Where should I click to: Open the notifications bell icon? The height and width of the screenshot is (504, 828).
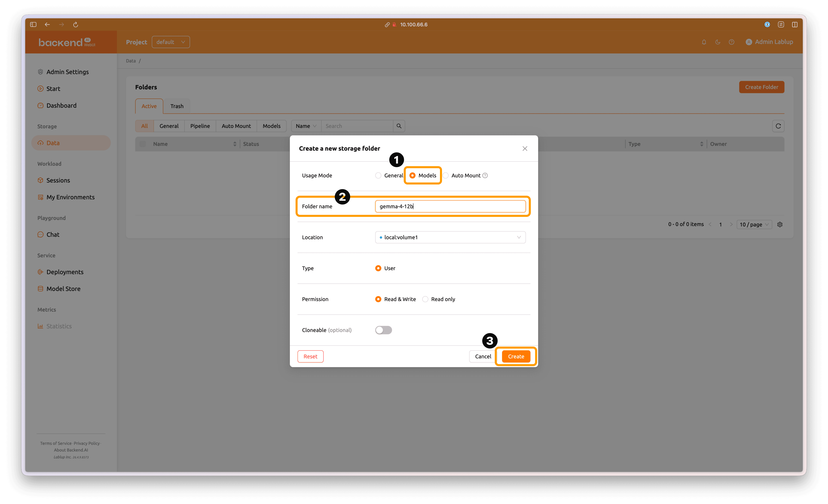coord(704,42)
